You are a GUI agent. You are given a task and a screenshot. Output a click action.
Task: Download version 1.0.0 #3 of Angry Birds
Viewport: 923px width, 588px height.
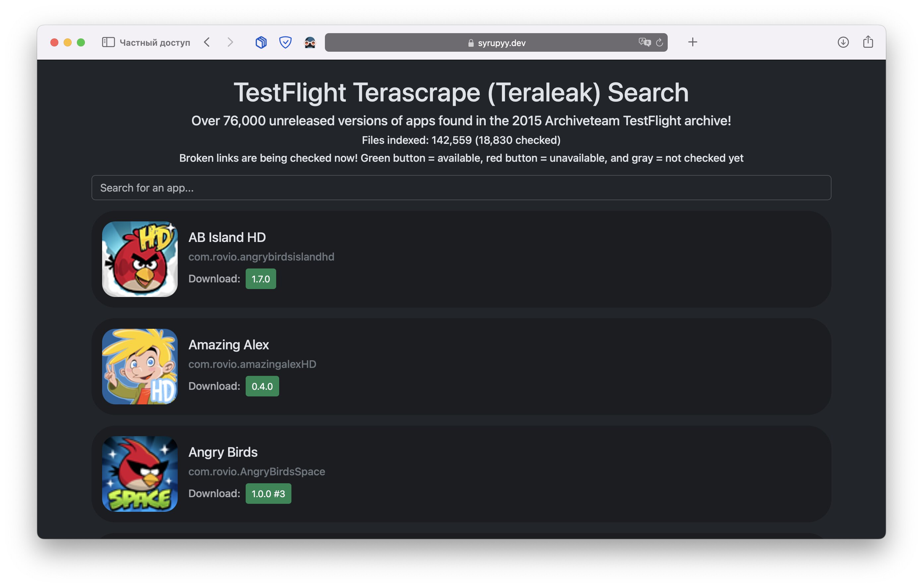click(x=269, y=493)
